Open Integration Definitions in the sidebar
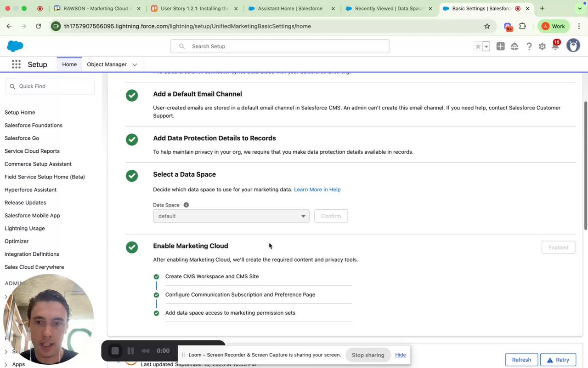 pos(32,254)
